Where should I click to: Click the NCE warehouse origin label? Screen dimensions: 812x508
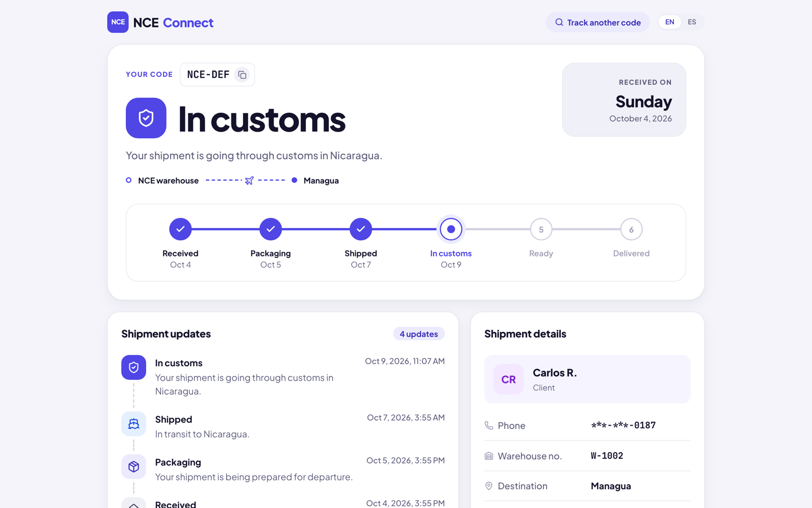[x=168, y=180]
